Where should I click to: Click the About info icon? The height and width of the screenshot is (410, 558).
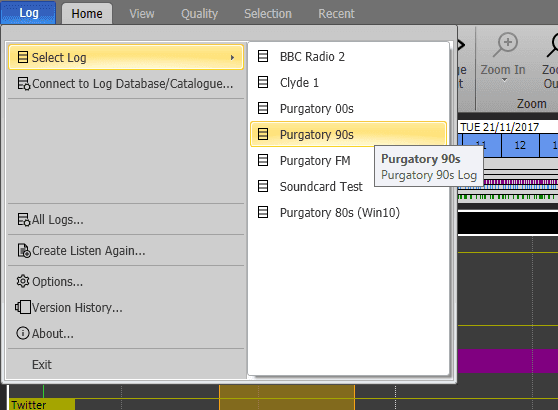pos(23,333)
